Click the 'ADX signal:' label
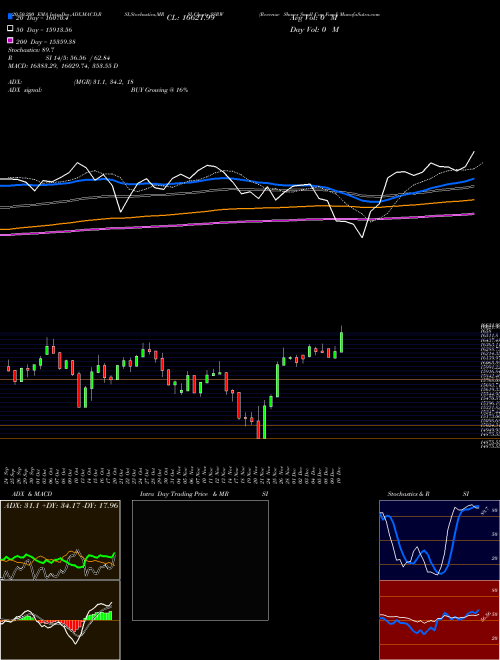Viewport: 500px width, 660px height. tap(25, 90)
